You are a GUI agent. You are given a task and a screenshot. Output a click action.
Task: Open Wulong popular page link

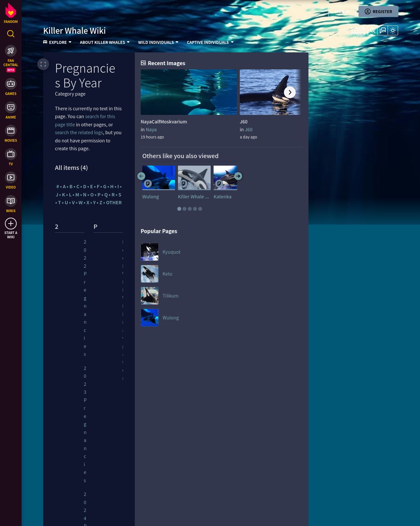(171, 318)
